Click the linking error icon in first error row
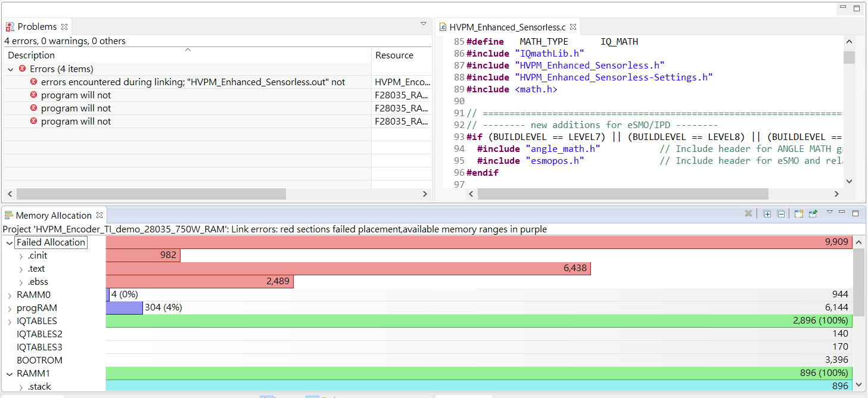Image resolution: width=868 pixels, height=398 pixels. (33, 82)
